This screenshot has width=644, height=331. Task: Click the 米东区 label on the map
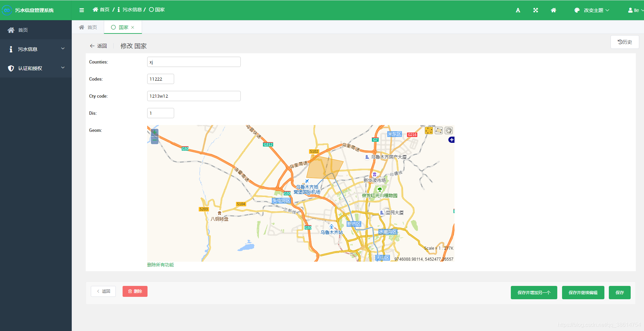[x=394, y=134]
